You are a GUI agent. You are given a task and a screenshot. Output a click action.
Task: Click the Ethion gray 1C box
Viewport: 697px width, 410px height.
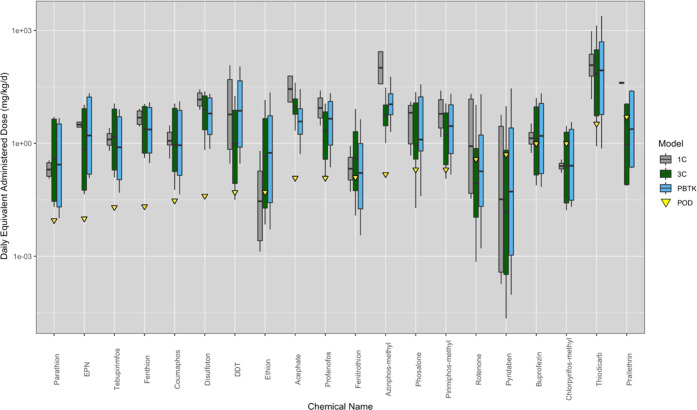[260, 206]
